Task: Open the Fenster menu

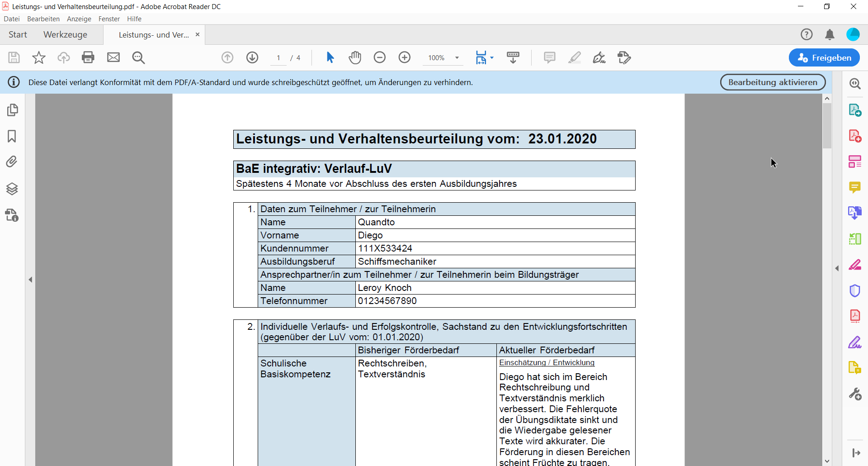Action: pos(109,19)
